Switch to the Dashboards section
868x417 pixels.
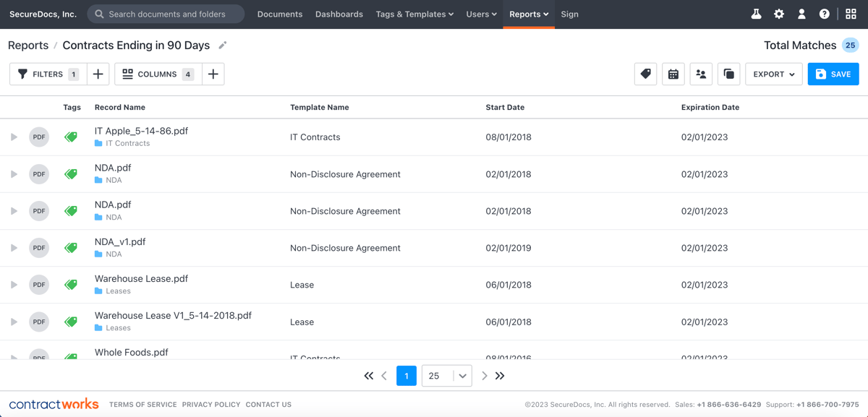click(339, 14)
